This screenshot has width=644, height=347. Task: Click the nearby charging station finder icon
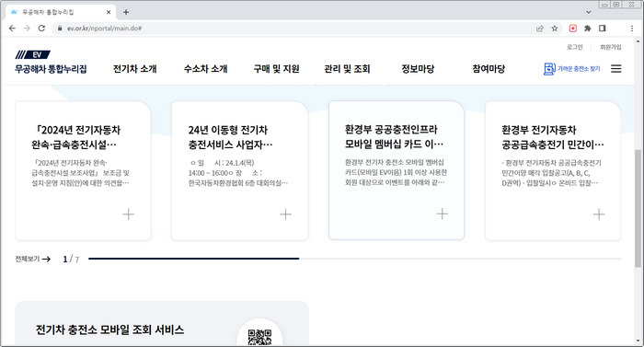[x=549, y=69]
